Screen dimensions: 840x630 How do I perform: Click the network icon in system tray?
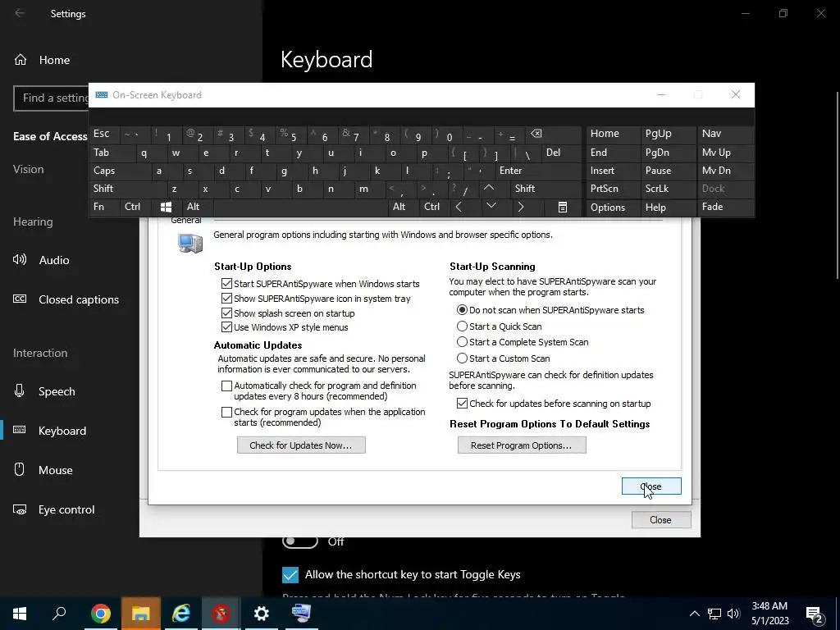tap(714, 614)
